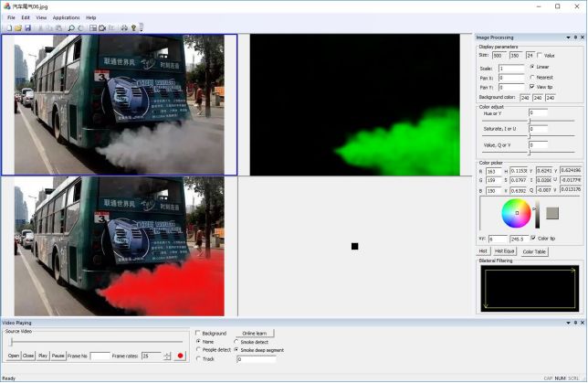Click the Copy toolbar icon
The height and width of the screenshot is (383, 588).
(x=49, y=28)
